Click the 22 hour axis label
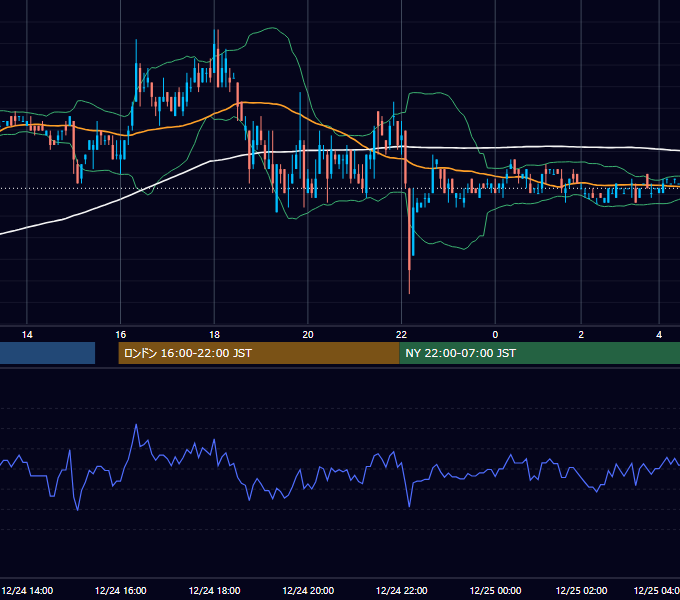 click(x=402, y=335)
